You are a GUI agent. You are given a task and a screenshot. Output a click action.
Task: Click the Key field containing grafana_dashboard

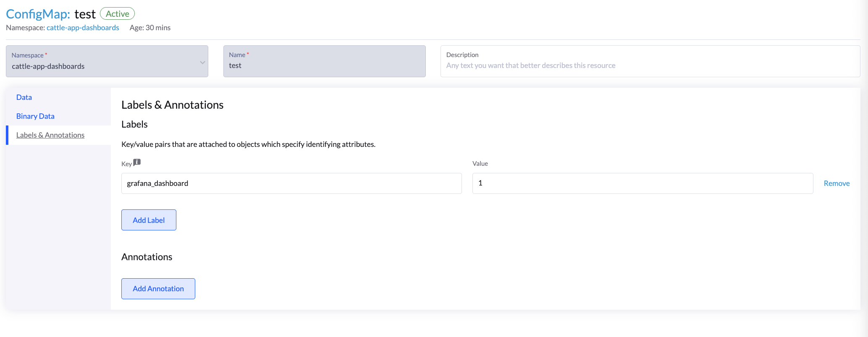point(291,183)
